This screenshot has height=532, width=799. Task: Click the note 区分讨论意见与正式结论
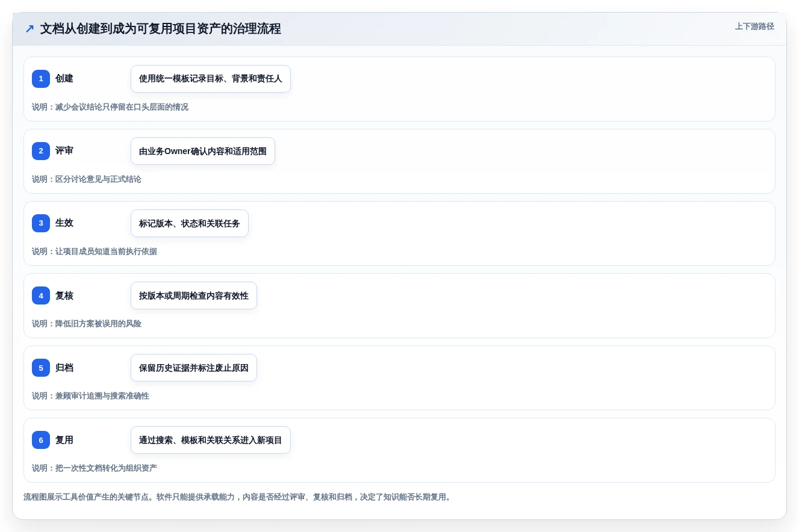(x=87, y=179)
